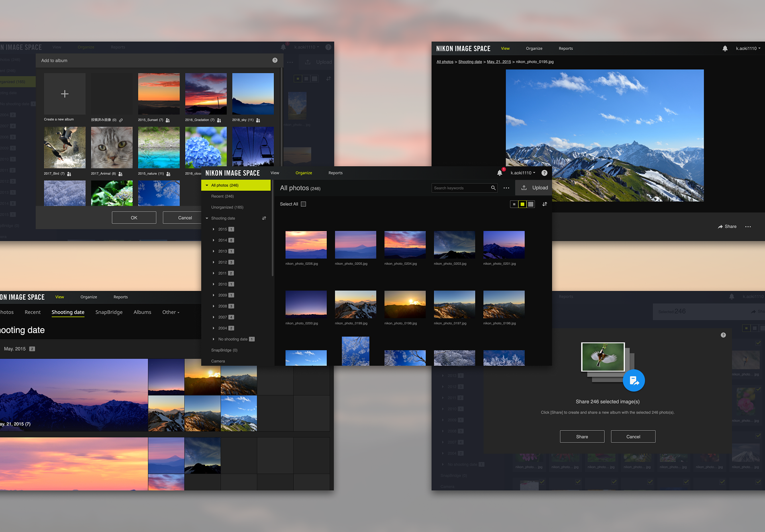Click the bell icon in the photo viewer window
Image resolution: width=765 pixels, height=532 pixels.
725,49
